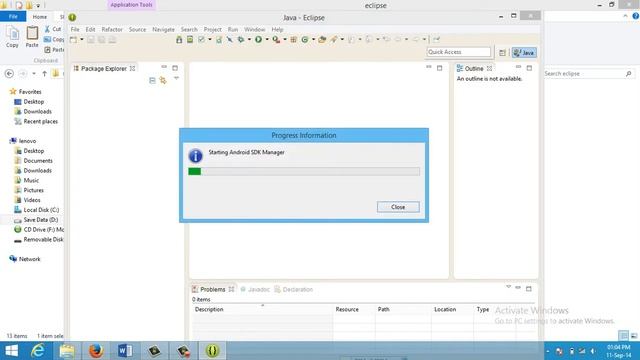Maximize the Problems view panel

pyautogui.click(x=529, y=289)
